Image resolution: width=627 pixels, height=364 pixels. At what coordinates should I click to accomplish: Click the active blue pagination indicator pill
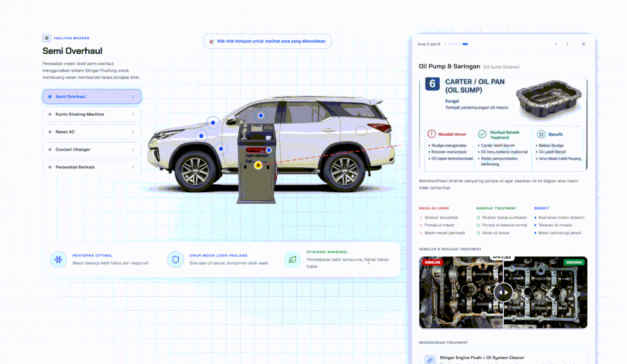465,44
